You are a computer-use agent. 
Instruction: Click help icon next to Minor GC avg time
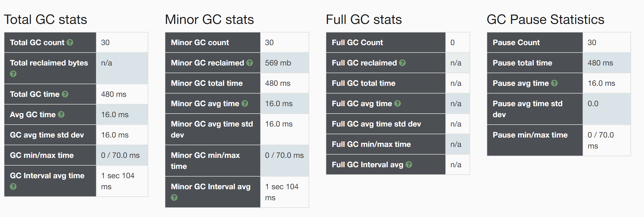point(245,103)
